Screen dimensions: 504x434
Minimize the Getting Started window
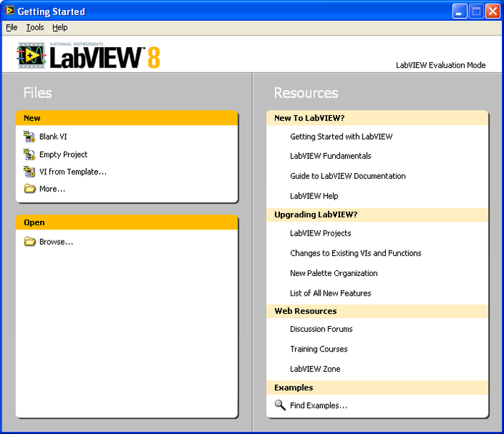coord(460,12)
